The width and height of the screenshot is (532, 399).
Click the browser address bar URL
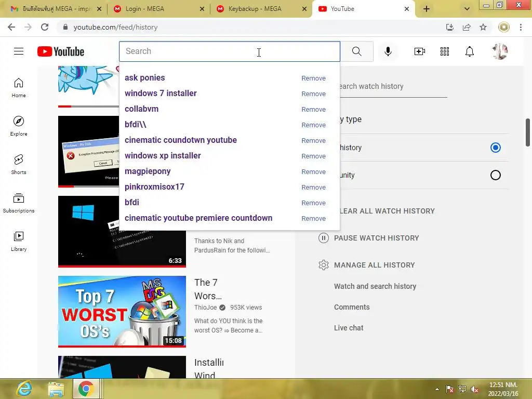(115, 27)
